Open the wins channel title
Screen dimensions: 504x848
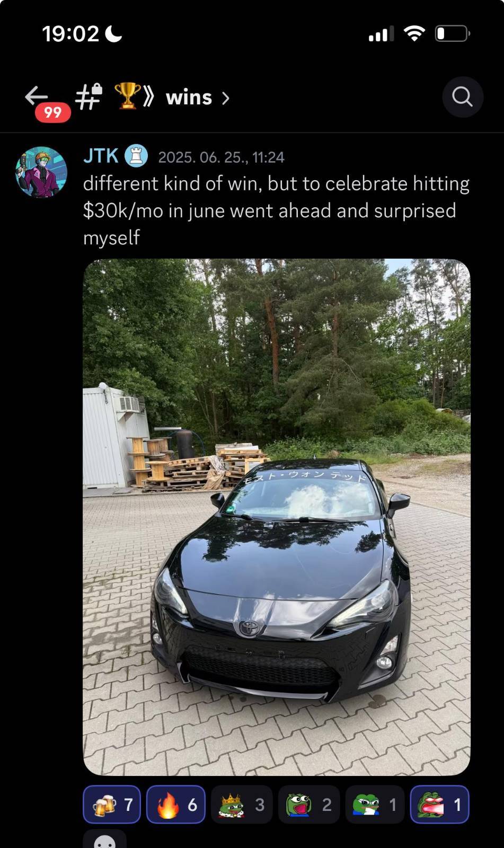[189, 98]
